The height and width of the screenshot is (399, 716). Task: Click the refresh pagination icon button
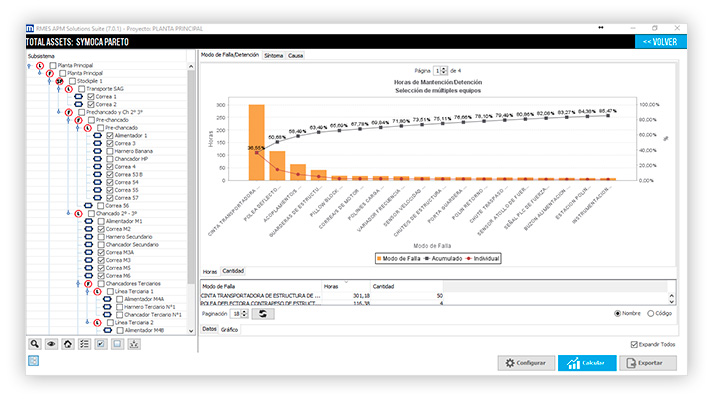263,314
